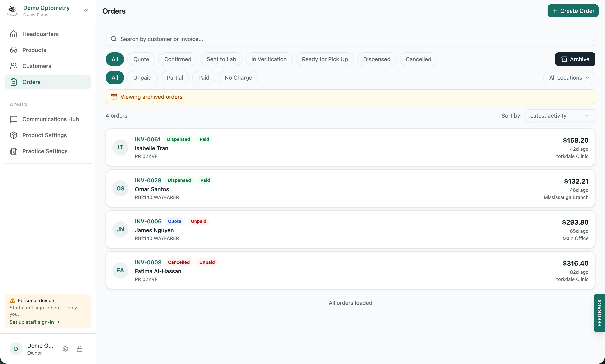Open Headquarters from the sidebar

[x=48, y=34]
